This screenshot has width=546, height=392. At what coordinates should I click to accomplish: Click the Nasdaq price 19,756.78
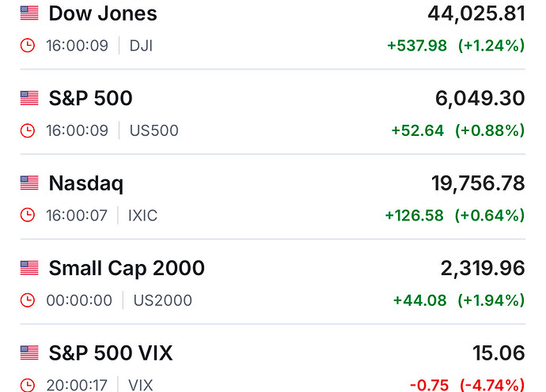click(x=478, y=183)
